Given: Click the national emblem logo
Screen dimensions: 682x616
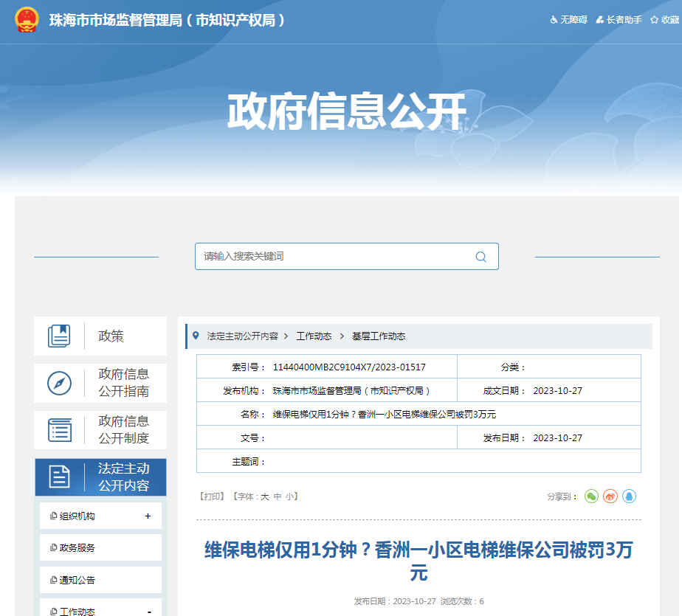Looking at the screenshot, I should coord(27,20).
